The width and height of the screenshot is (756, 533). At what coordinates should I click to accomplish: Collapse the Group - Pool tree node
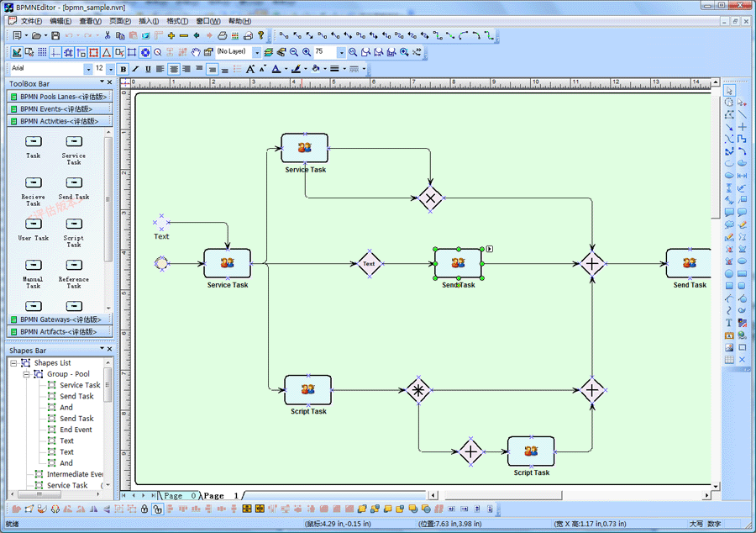tap(27, 374)
